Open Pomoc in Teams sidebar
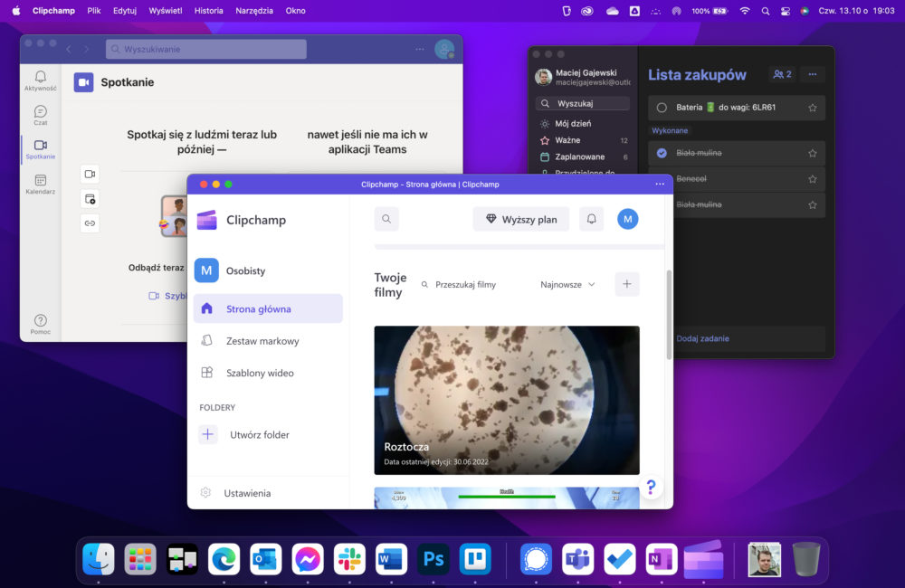This screenshot has height=588, width=905. tap(41, 324)
